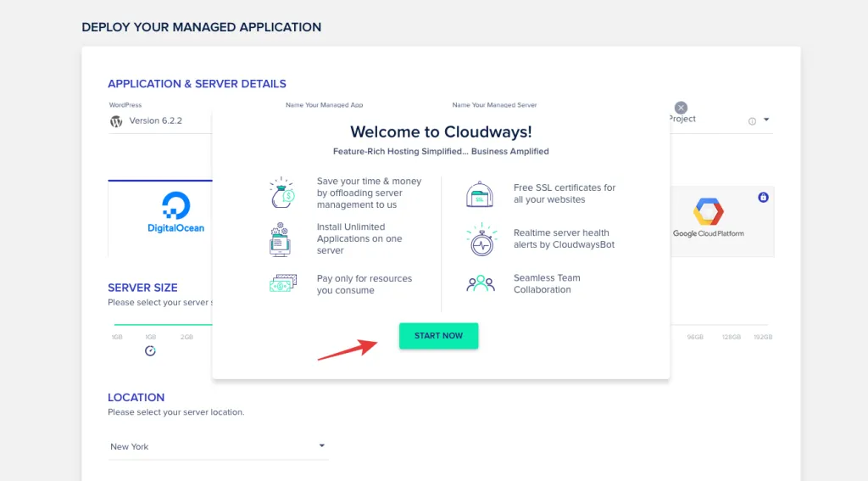Open the New York location dropdown
Image resolution: width=868 pixels, height=481 pixels.
[x=217, y=446]
